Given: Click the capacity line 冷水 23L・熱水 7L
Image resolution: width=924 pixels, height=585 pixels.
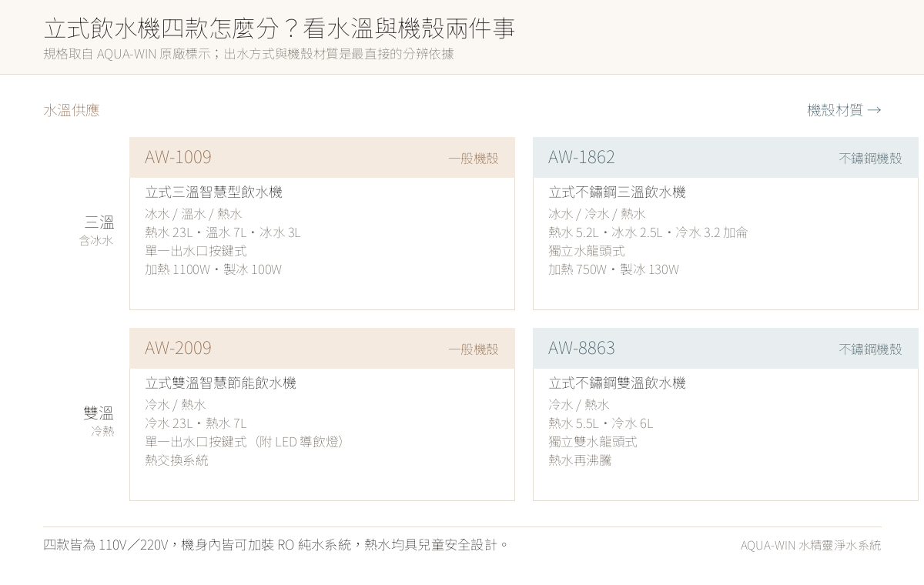Looking at the screenshot, I should click(196, 423).
